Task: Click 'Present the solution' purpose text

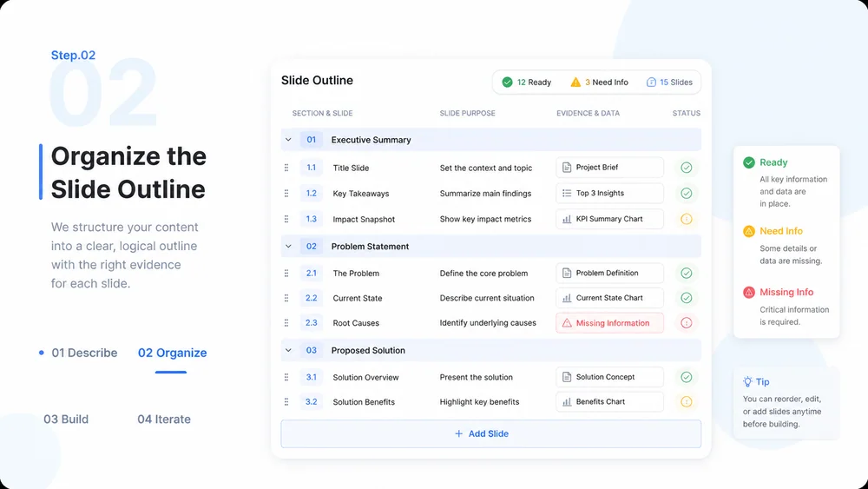Action: tap(476, 377)
